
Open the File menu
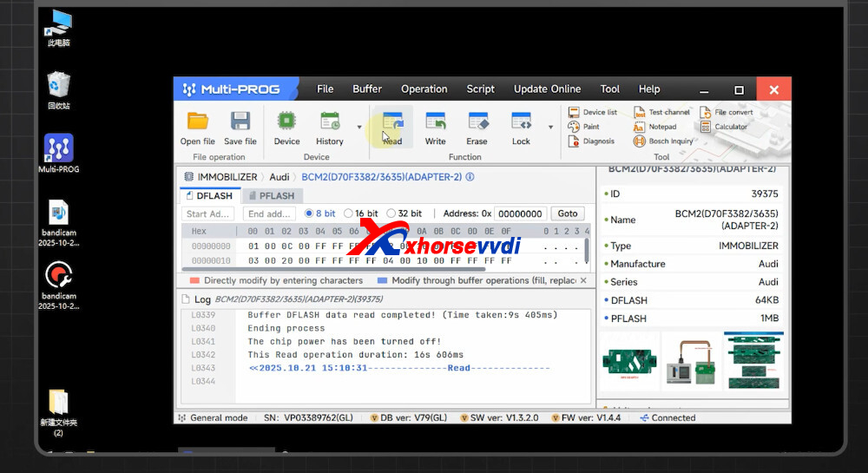pyautogui.click(x=325, y=89)
